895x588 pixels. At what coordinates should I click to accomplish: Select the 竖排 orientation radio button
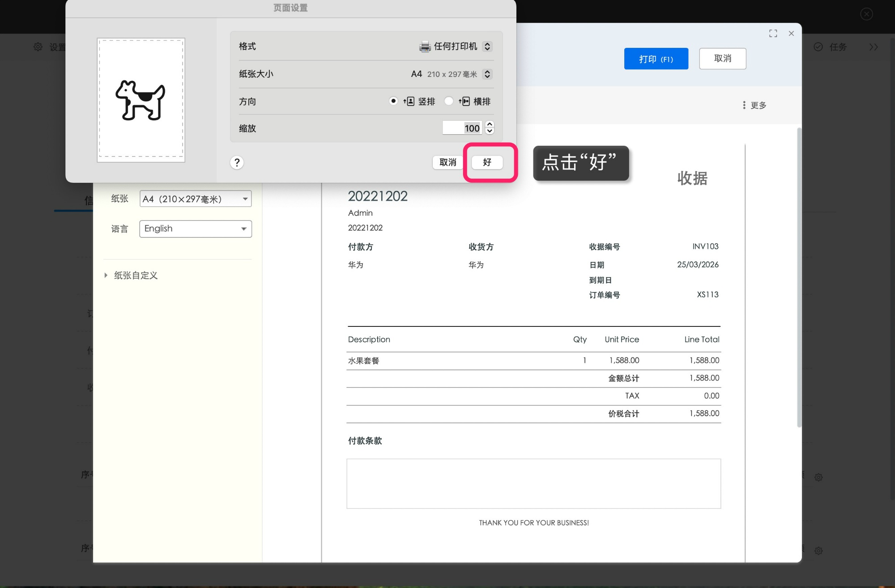click(393, 101)
